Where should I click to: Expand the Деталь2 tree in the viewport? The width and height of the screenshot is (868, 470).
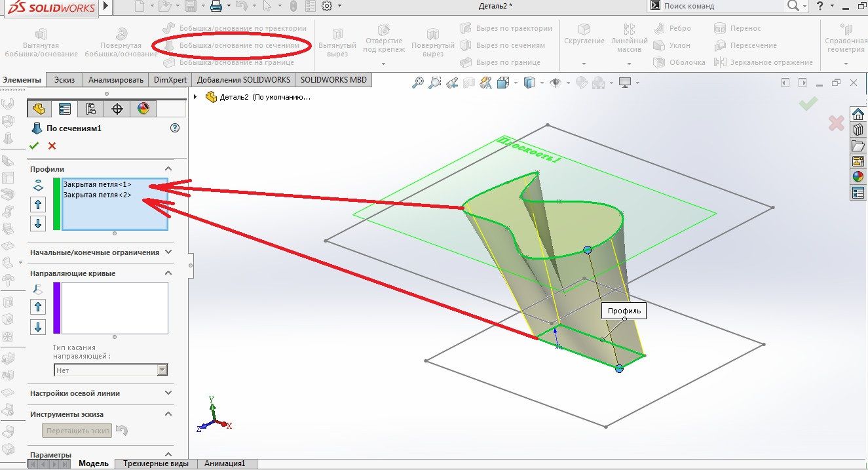pos(196,97)
